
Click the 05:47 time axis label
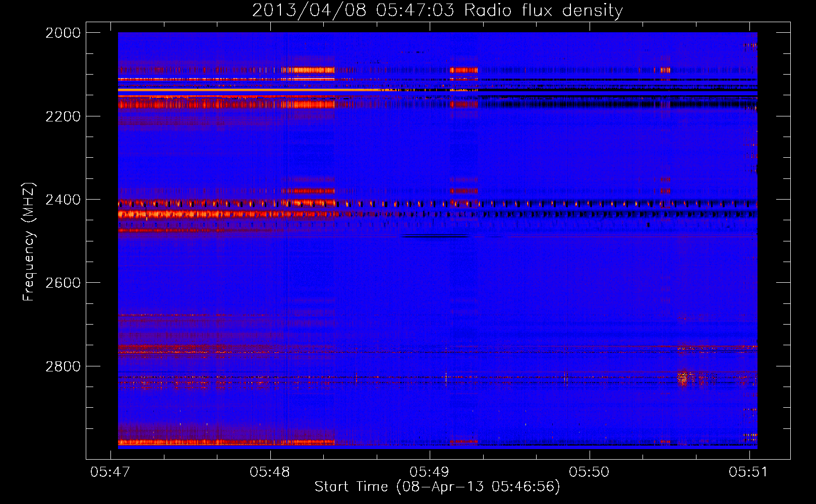[110, 472]
